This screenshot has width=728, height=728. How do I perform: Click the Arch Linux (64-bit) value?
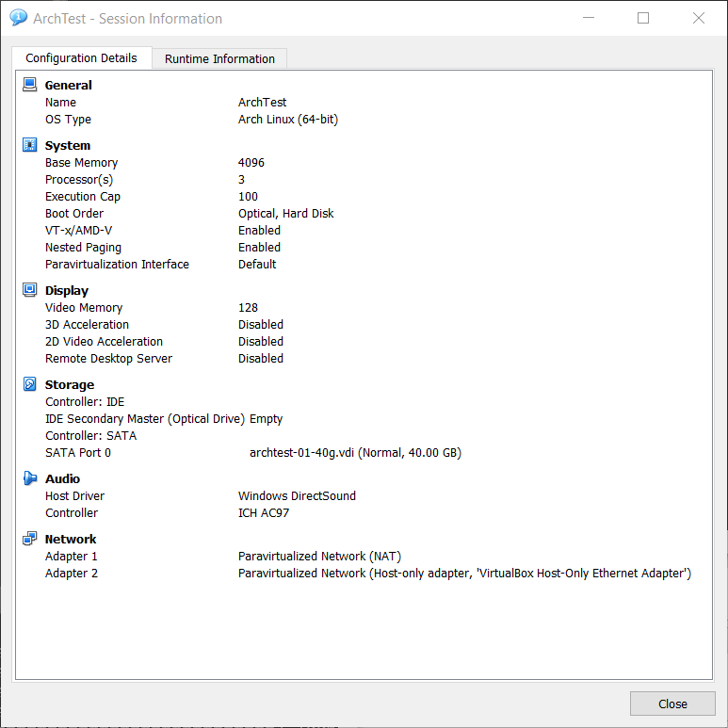288,120
